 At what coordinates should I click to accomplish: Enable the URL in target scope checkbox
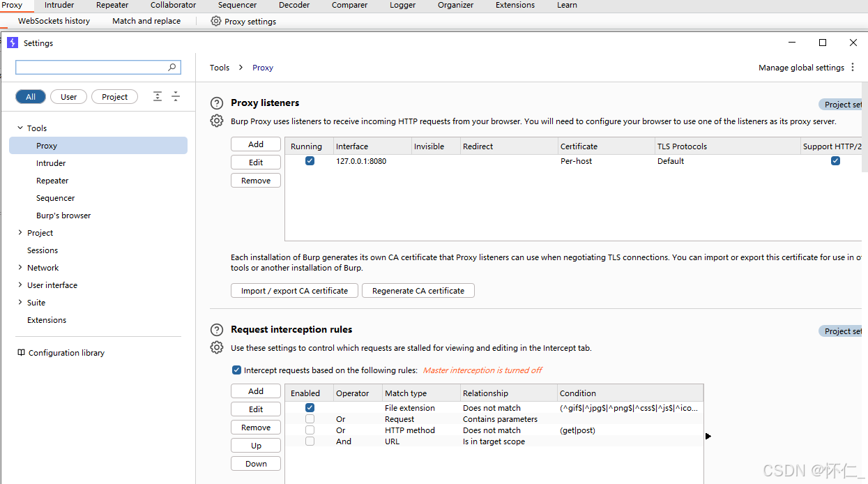tap(310, 441)
